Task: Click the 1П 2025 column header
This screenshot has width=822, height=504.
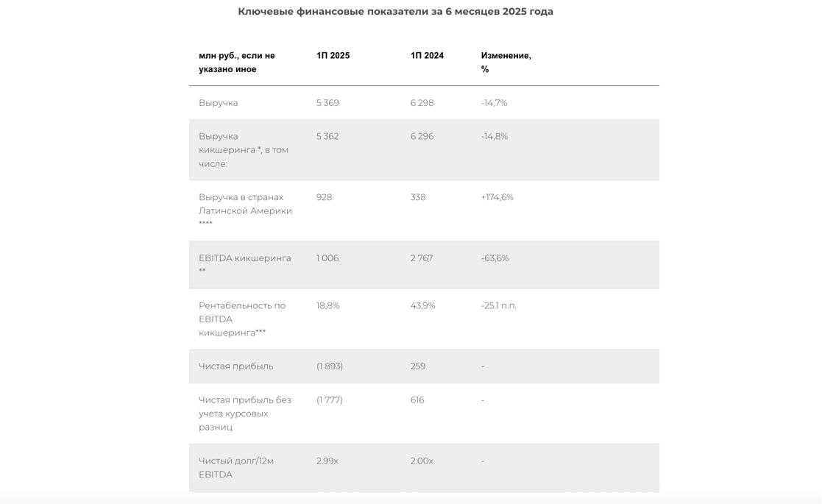Action: click(333, 56)
